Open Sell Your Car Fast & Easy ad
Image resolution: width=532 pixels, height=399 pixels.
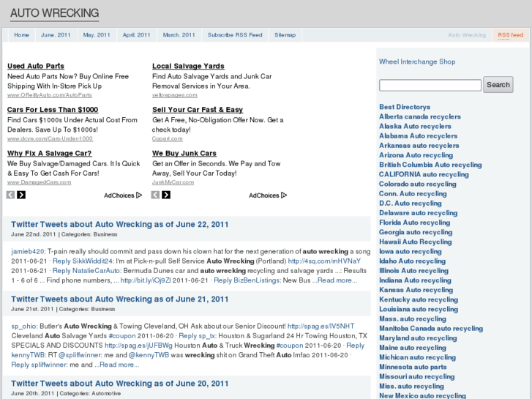[x=198, y=110]
